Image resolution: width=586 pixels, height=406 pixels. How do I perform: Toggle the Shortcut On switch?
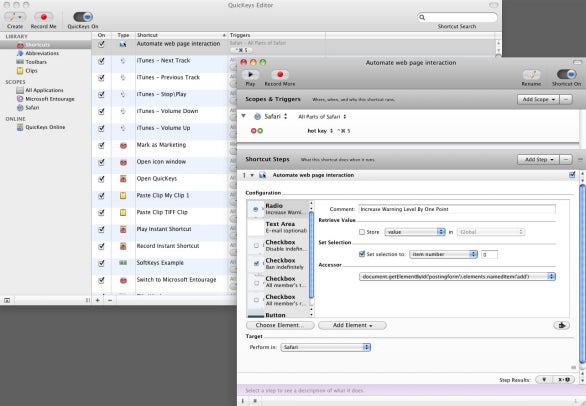click(x=567, y=74)
